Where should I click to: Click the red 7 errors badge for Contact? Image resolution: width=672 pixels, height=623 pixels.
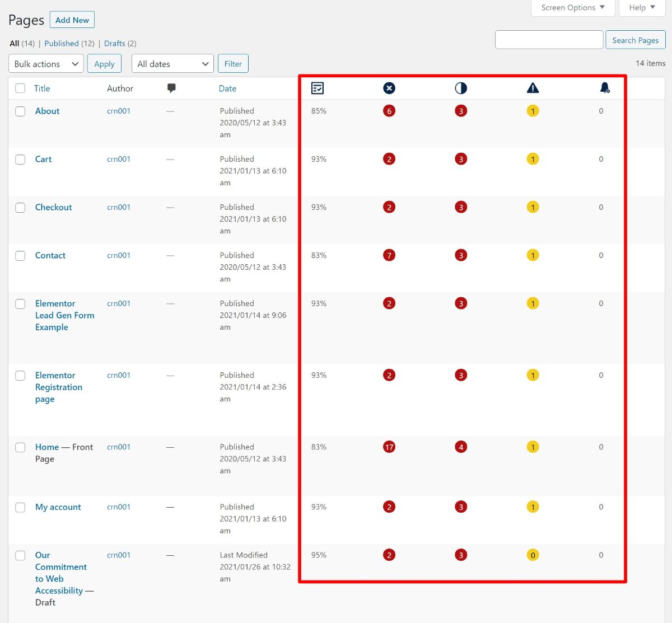coord(389,255)
